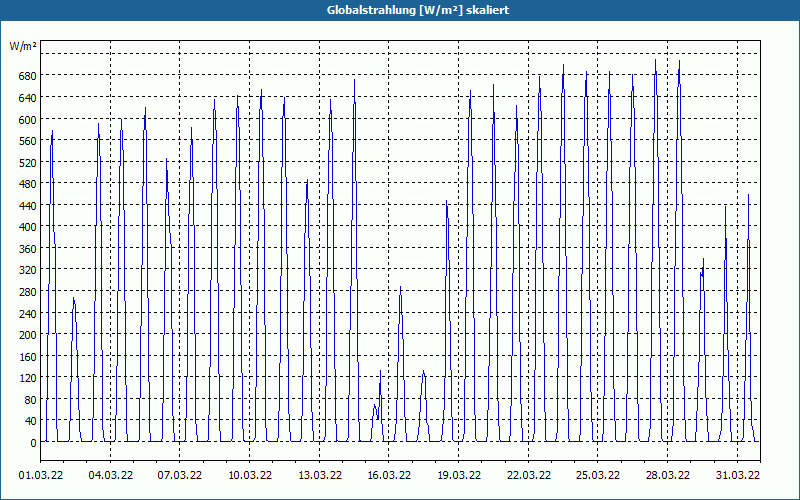Image resolution: width=800 pixels, height=500 pixels.
Task: Select the 13.03.22 date label
Action: (x=319, y=476)
